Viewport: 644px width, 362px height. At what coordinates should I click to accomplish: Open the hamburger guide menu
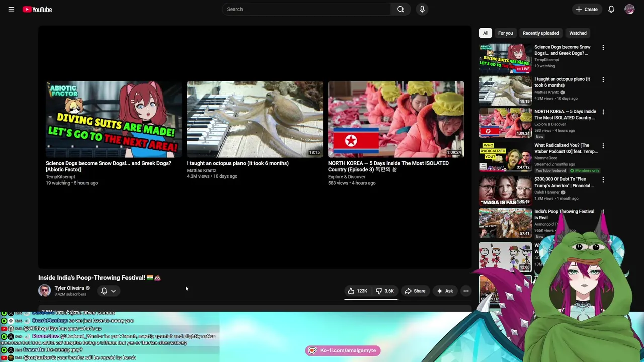11,9
